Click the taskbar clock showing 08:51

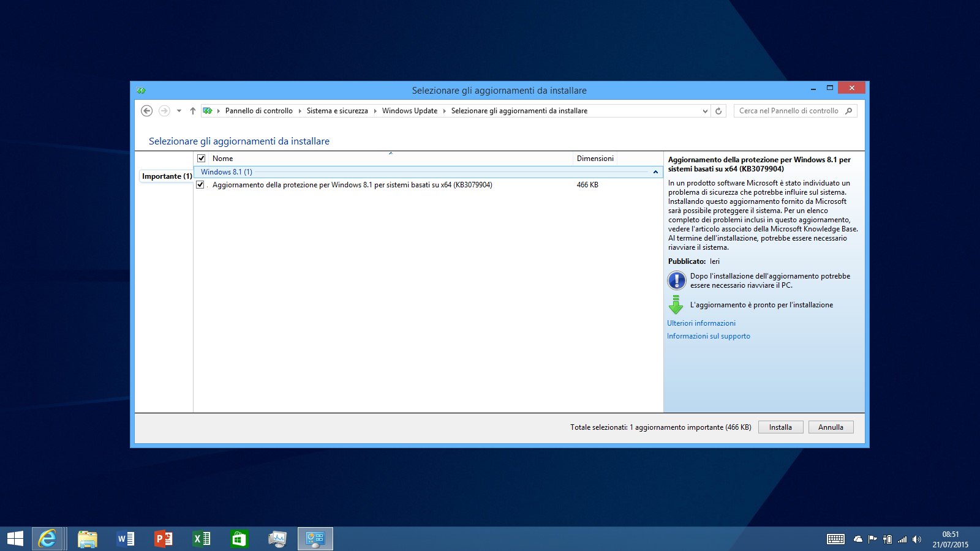coord(951,539)
